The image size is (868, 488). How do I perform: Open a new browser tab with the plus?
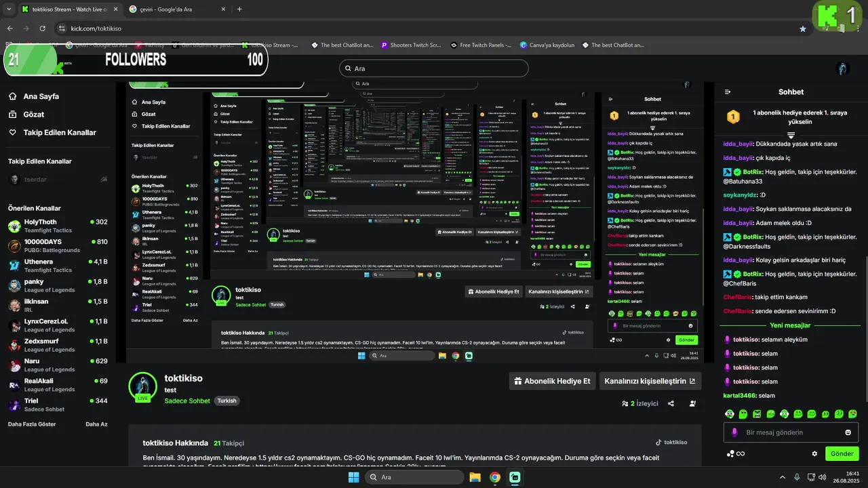[x=239, y=9]
